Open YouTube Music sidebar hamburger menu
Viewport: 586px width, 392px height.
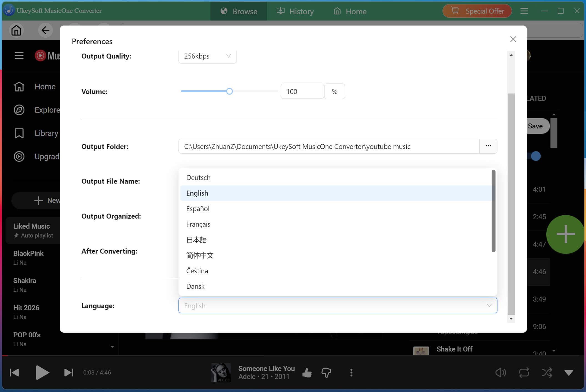[x=19, y=55]
